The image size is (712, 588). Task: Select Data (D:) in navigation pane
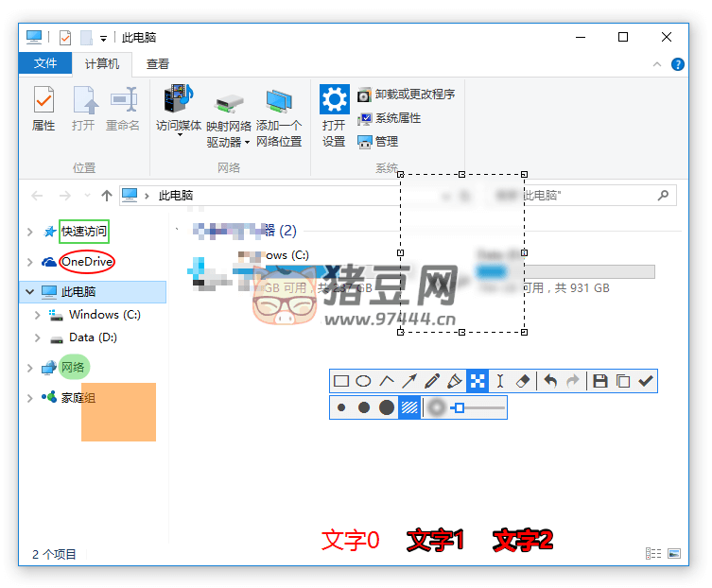coord(93,337)
